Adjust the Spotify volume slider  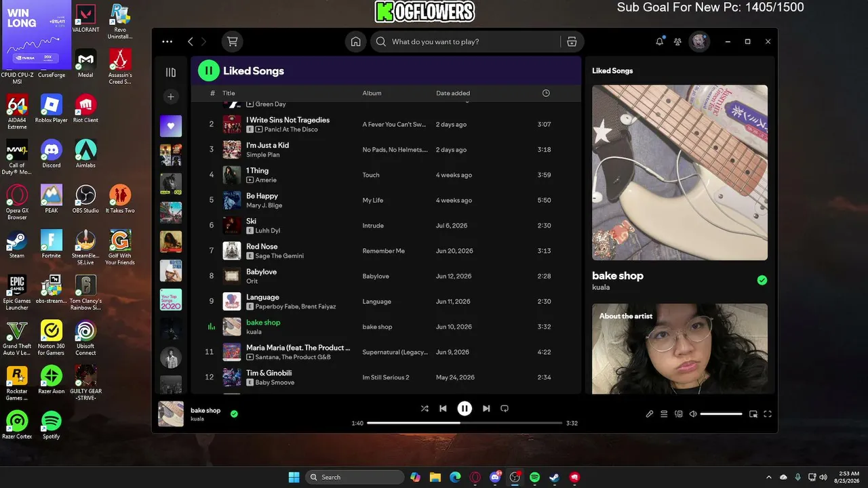click(x=722, y=414)
